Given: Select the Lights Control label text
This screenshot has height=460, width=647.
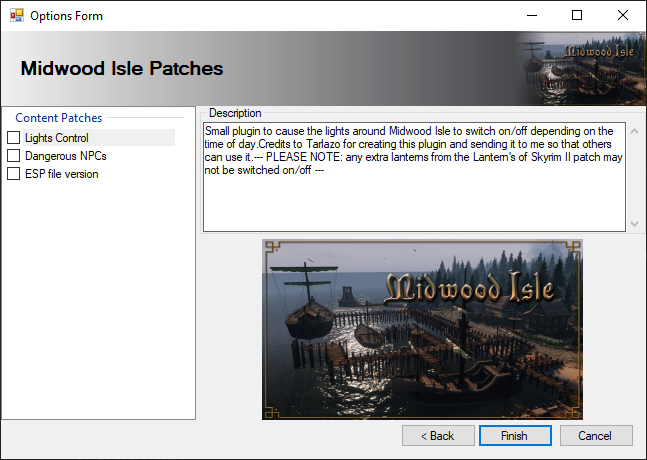Looking at the screenshot, I should pyautogui.click(x=57, y=138).
